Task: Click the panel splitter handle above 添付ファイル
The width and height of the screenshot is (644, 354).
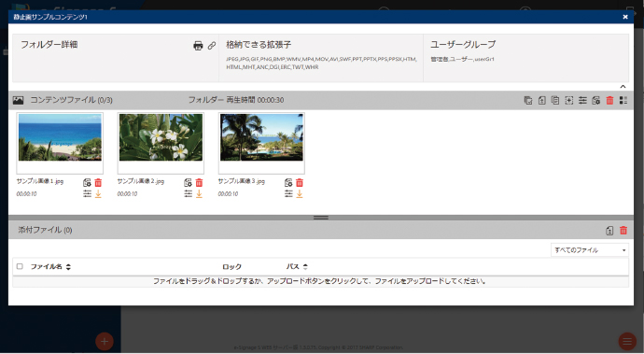Action: 321,218
